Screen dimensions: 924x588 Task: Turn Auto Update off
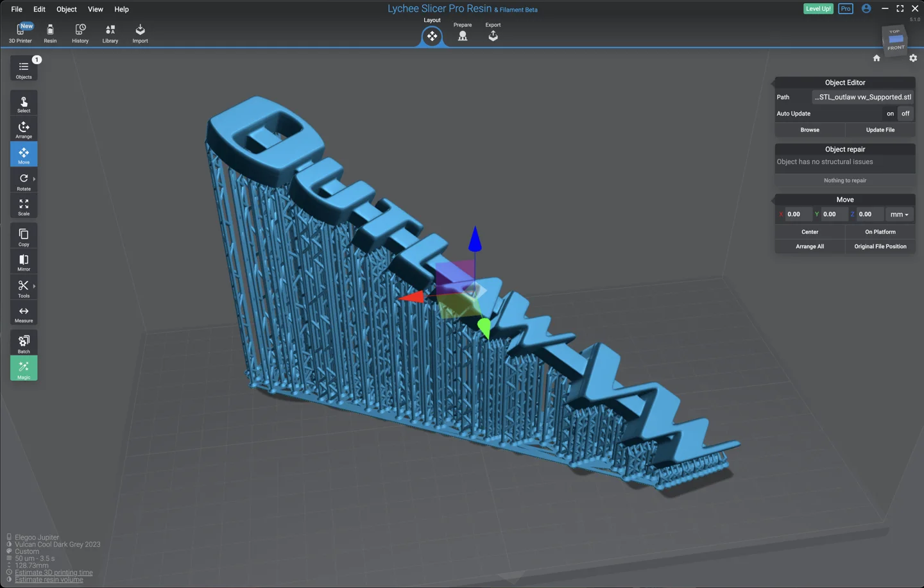(905, 113)
